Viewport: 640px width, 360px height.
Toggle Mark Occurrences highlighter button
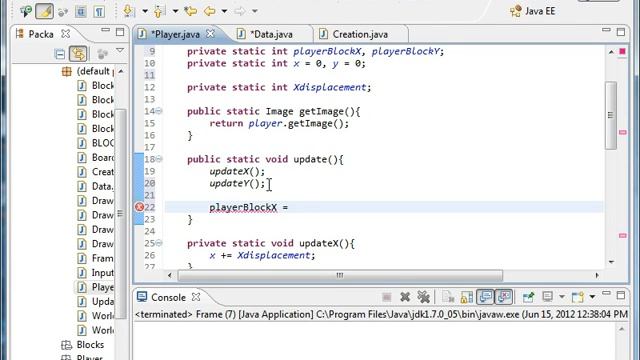tap(44, 11)
